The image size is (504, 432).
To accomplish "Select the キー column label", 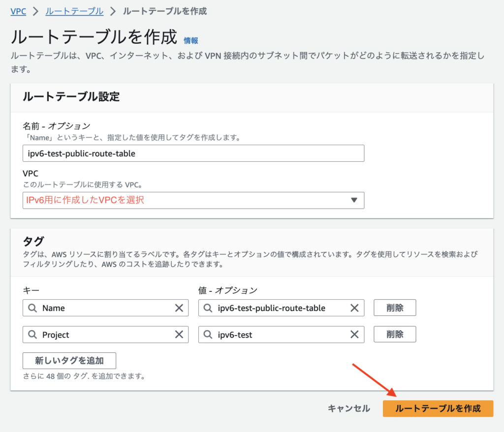I will click(x=31, y=290).
